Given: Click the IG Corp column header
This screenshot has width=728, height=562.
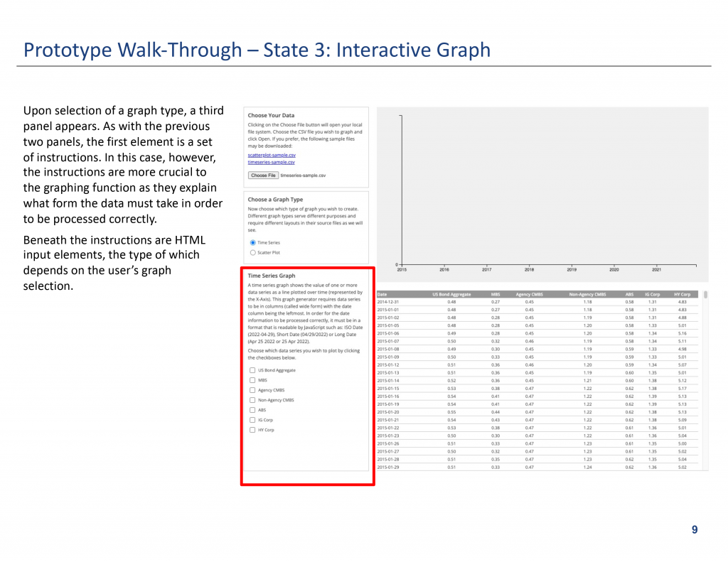Looking at the screenshot, I should pyautogui.click(x=652, y=293).
